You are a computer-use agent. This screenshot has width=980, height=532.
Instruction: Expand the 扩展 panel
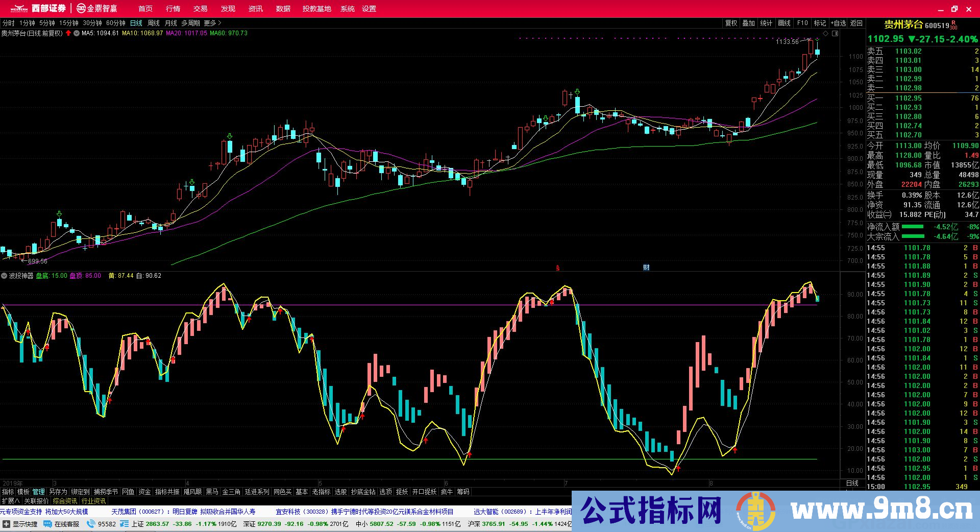[x=10, y=501]
